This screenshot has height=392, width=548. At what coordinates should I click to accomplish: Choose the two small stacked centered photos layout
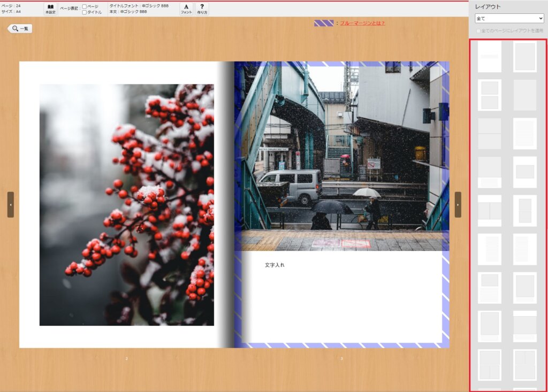pyautogui.click(x=524, y=211)
